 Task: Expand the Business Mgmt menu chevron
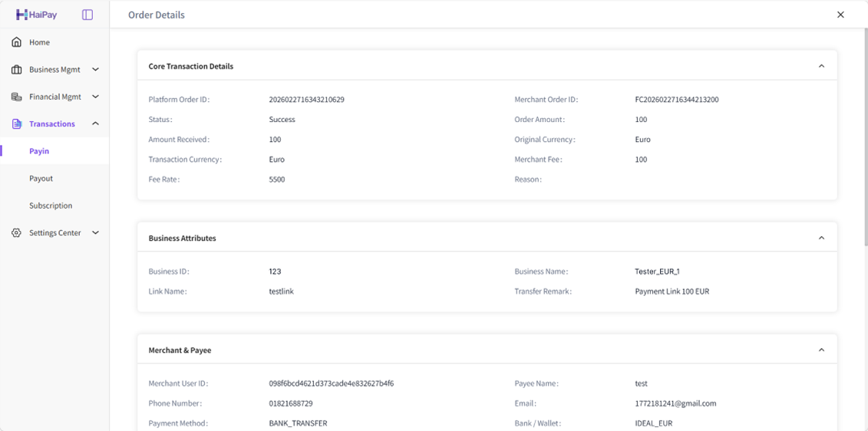[95, 70]
